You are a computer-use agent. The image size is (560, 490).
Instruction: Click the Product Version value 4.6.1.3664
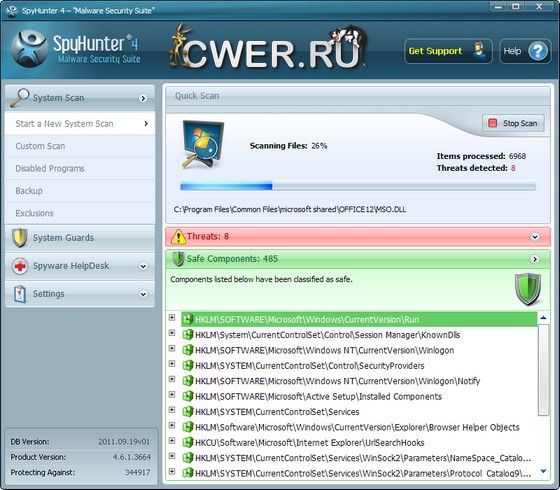tap(131, 457)
